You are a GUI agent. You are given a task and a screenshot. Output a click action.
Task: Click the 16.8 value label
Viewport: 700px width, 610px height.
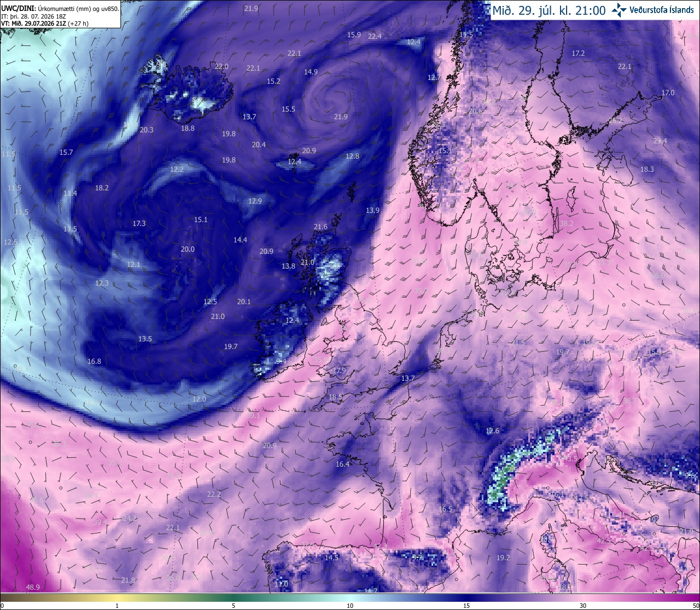(x=94, y=361)
